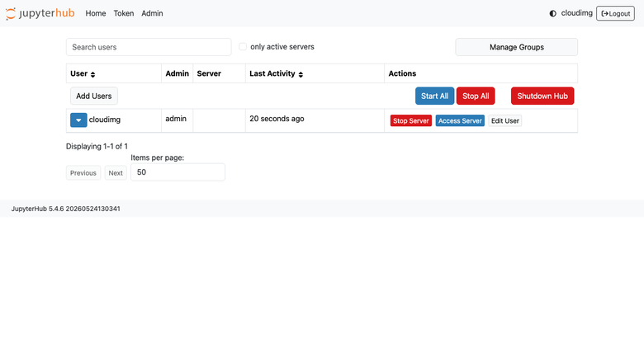The image size is (644, 362).
Task: Access Server for cloudimg
Action: click(x=460, y=121)
